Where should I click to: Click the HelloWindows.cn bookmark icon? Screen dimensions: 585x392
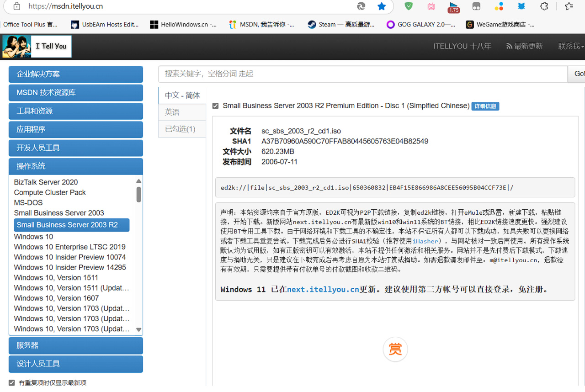(154, 25)
